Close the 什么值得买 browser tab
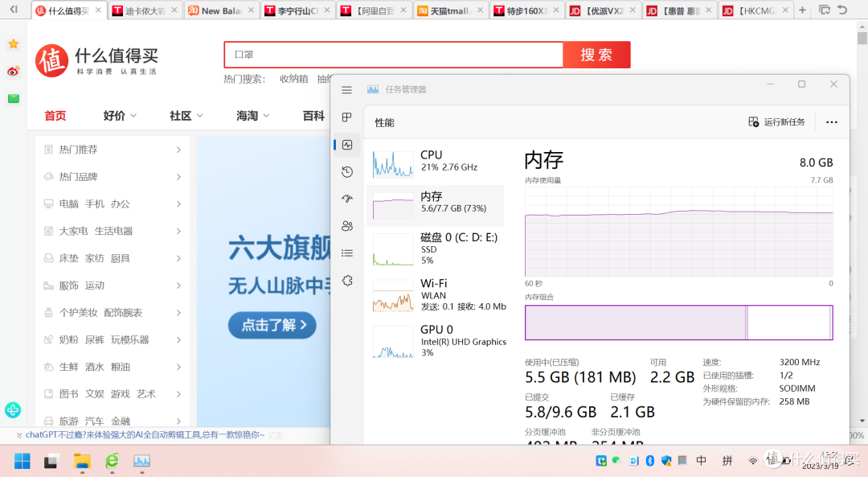The width and height of the screenshot is (868, 477). tap(98, 10)
